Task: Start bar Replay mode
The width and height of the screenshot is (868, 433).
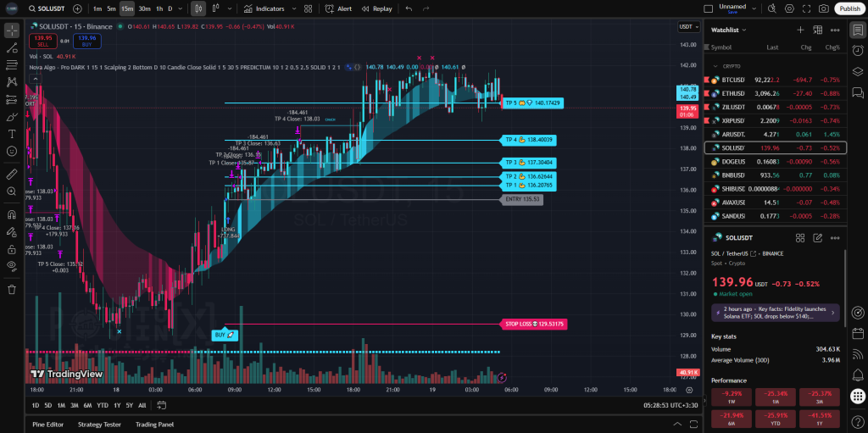Action: (x=376, y=8)
